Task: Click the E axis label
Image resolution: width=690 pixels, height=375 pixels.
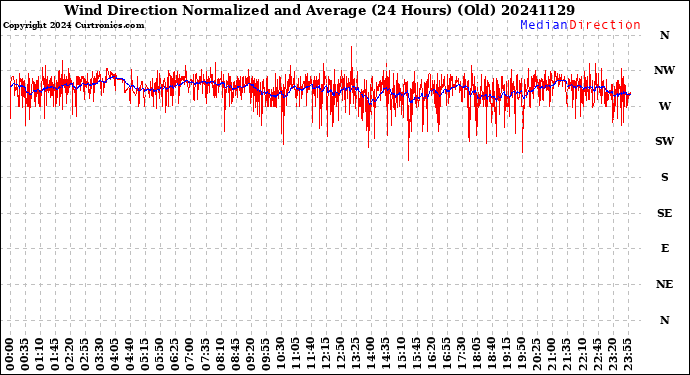Action: click(664, 249)
